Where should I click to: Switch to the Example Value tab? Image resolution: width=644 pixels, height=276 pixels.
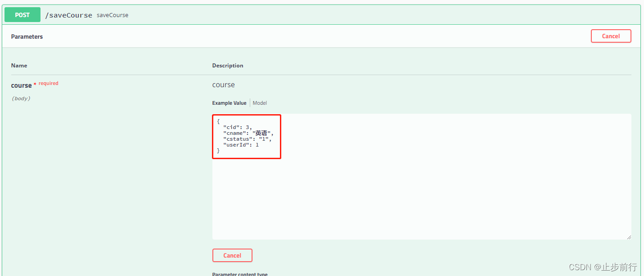pyautogui.click(x=230, y=103)
